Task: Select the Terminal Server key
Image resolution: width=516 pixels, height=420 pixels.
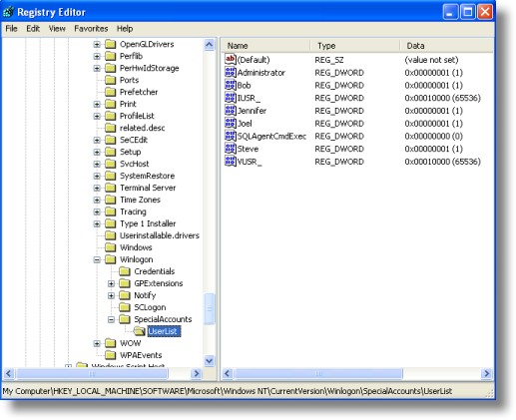Action: [148, 188]
